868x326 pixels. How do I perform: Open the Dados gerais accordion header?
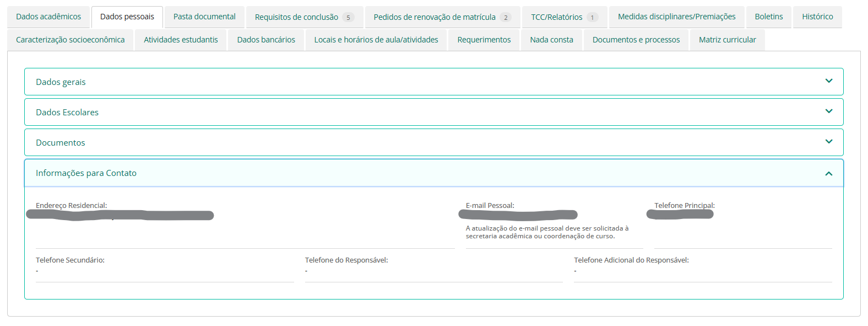click(61, 82)
